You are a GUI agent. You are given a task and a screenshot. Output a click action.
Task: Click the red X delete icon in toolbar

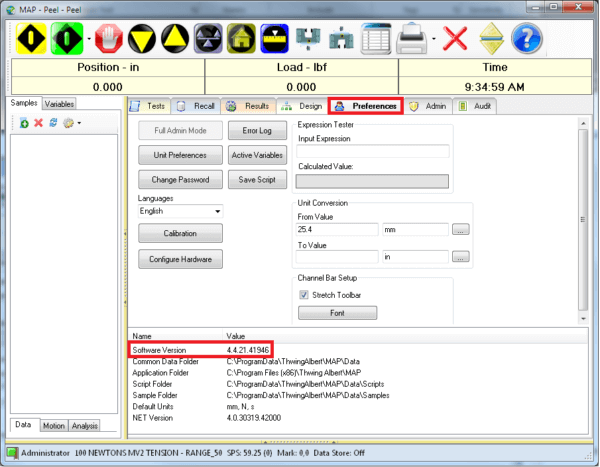[455, 38]
